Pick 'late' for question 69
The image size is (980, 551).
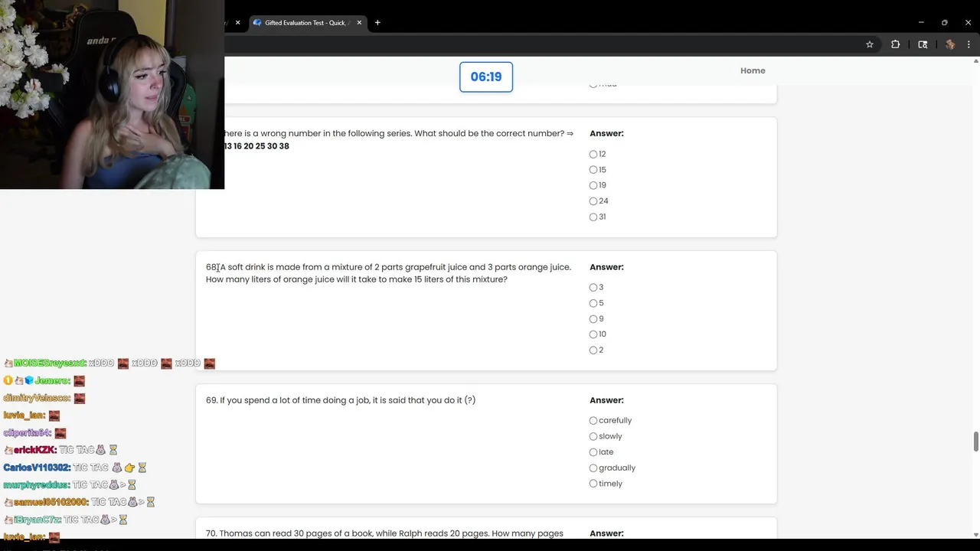click(x=593, y=452)
